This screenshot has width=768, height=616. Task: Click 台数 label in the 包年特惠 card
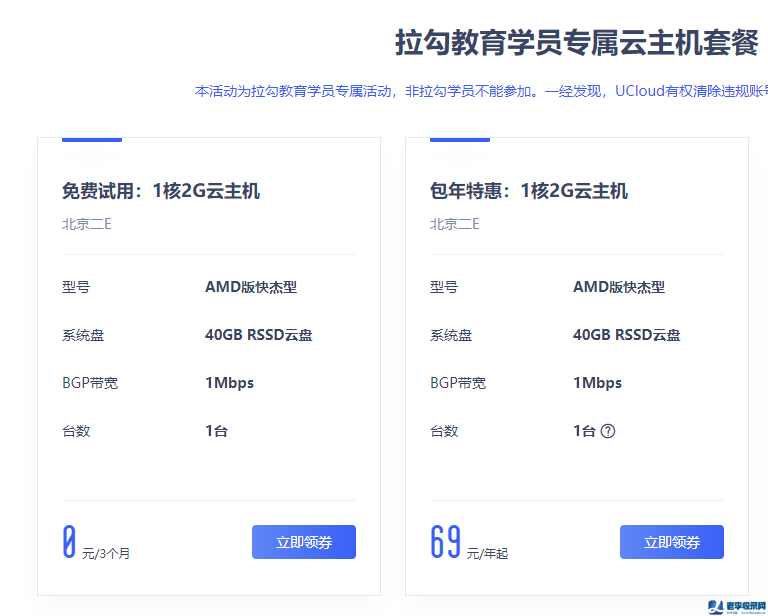pyautogui.click(x=444, y=431)
